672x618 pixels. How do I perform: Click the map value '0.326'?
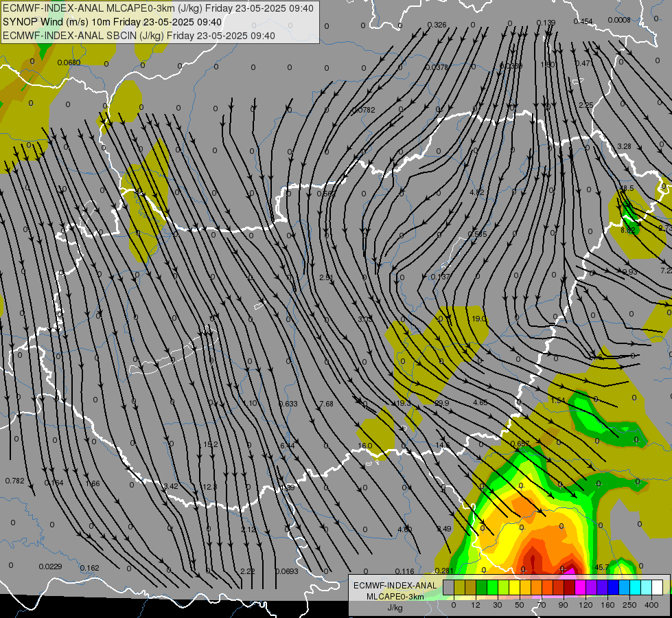437,25
